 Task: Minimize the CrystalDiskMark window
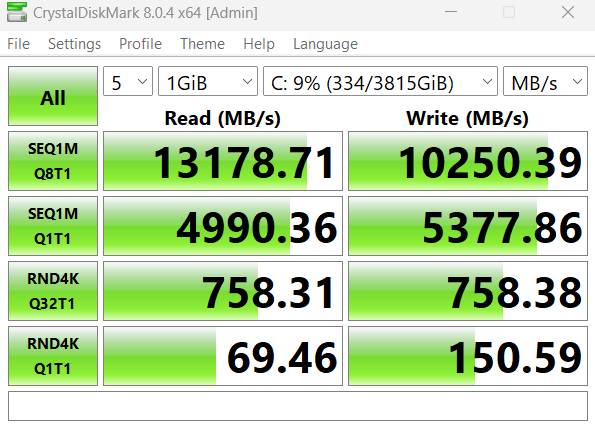coord(451,12)
